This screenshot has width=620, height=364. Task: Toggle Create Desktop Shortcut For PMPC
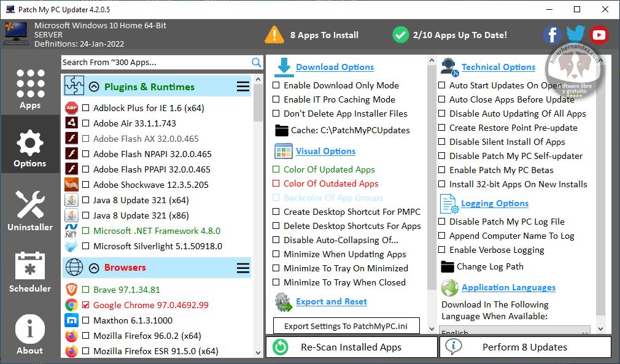click(276, 212)
